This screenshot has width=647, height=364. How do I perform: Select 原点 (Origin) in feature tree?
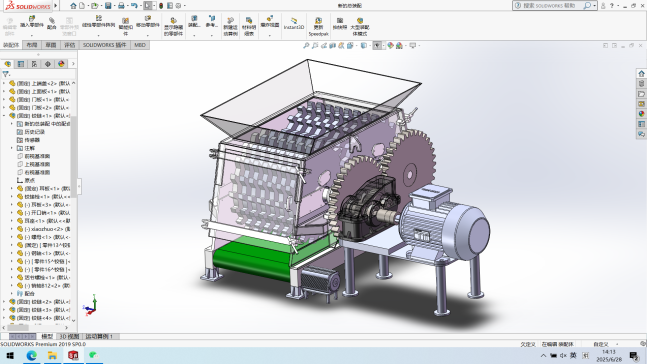[x=30, y=180]
